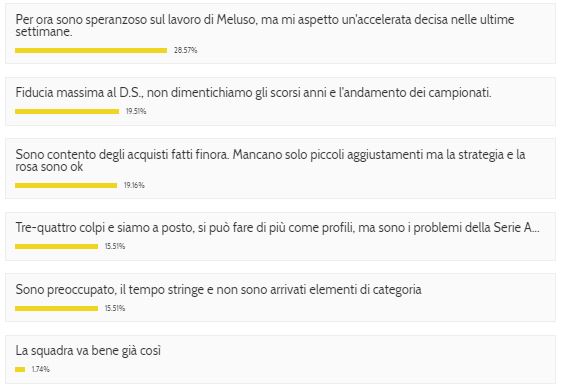Click 15.51% label under 'Sono preoccupato'
Screen dimensions: 563x388
click(x=115, y=309)
